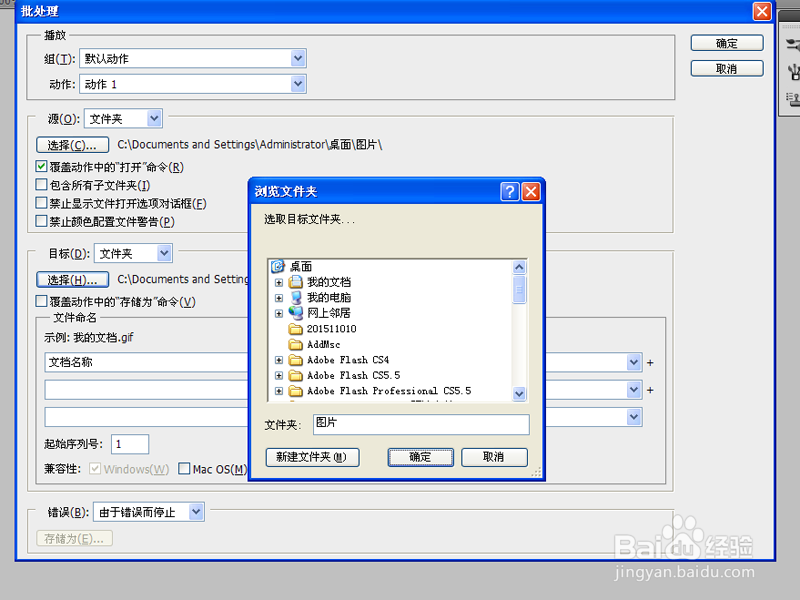The width and height of the screenshot is (800, 600).
Task: Click 取消 in the batch processing window
Action: point(727,68)
